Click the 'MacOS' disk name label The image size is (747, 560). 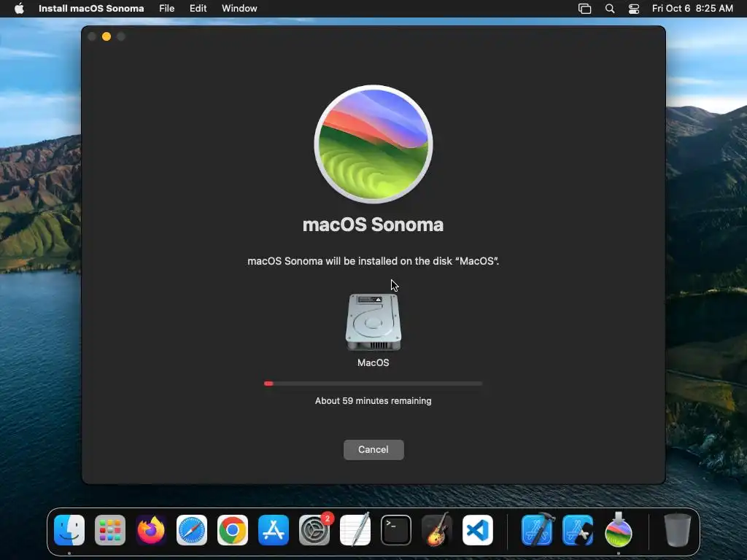(x=373, y=363)
